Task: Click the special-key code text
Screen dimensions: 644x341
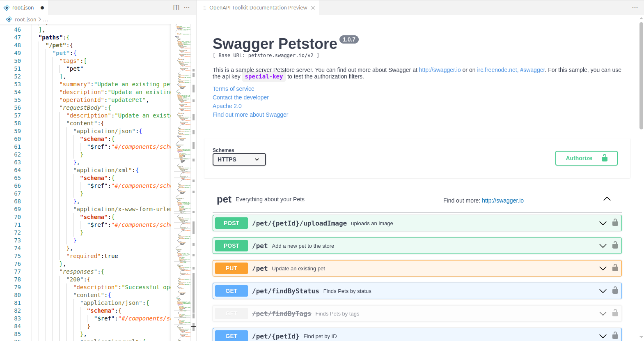Action: (x=264, y=76)
